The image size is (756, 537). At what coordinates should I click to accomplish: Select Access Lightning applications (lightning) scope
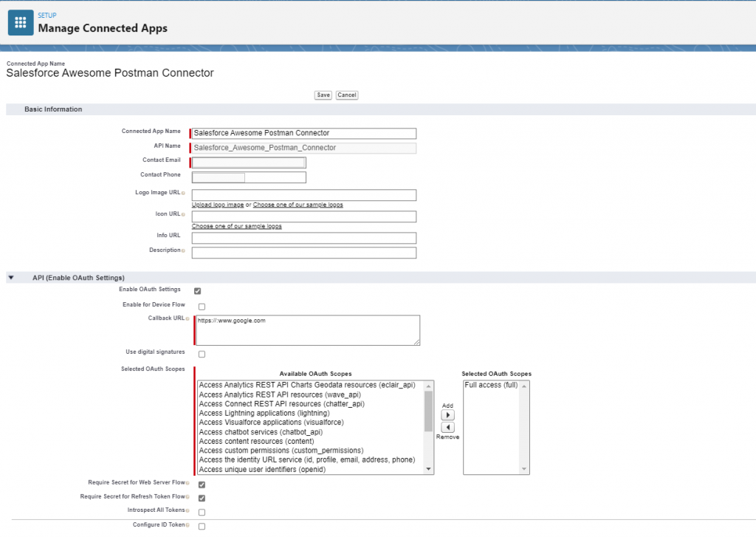tap(264, 413)
